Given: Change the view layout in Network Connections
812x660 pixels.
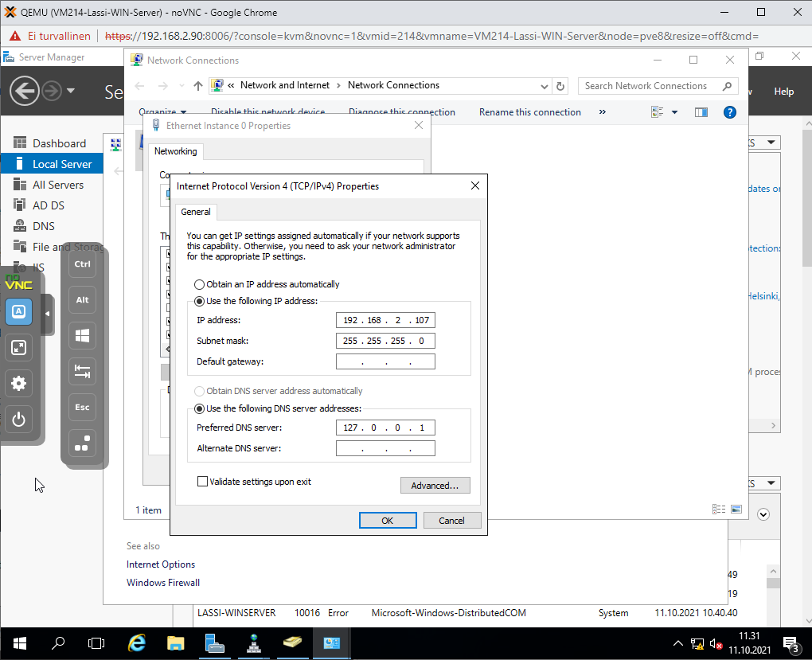Looking at the screenshot, I should [657, 112].
